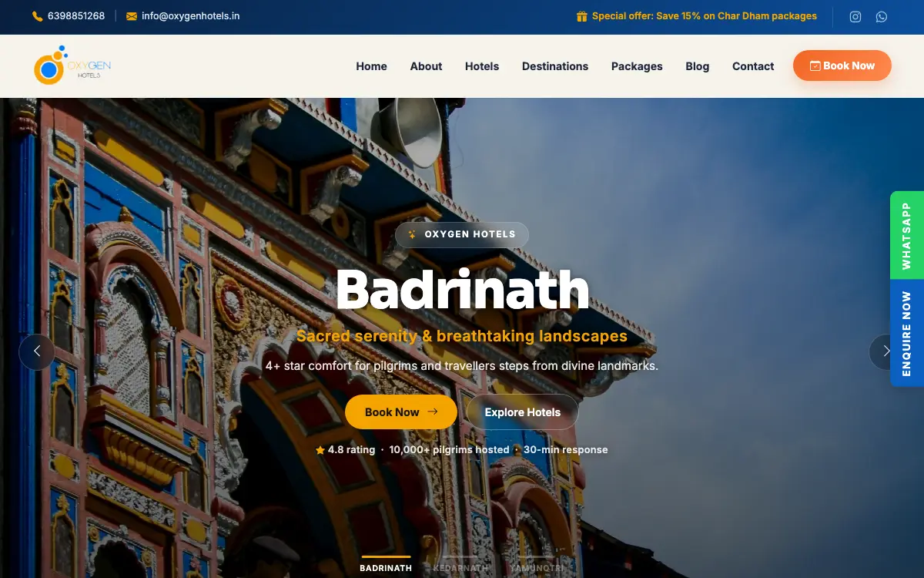Open the Home menu item
Image resolution: width=924 pixels, height=578 pixels.
click(x=371, y=66)
